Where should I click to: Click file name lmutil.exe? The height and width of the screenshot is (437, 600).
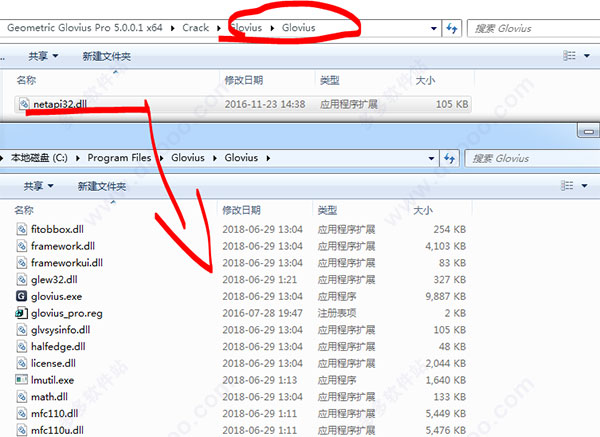52,380
